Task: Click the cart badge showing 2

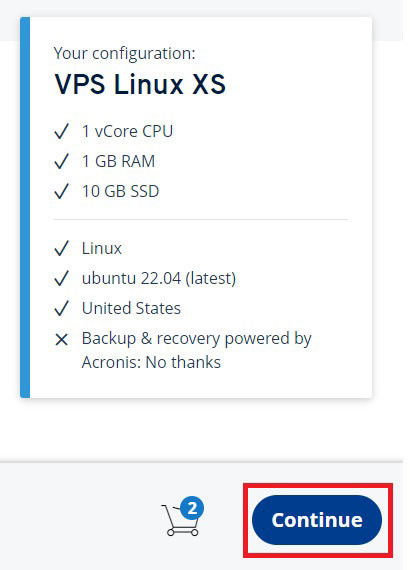Action: (x=192, y=508)
